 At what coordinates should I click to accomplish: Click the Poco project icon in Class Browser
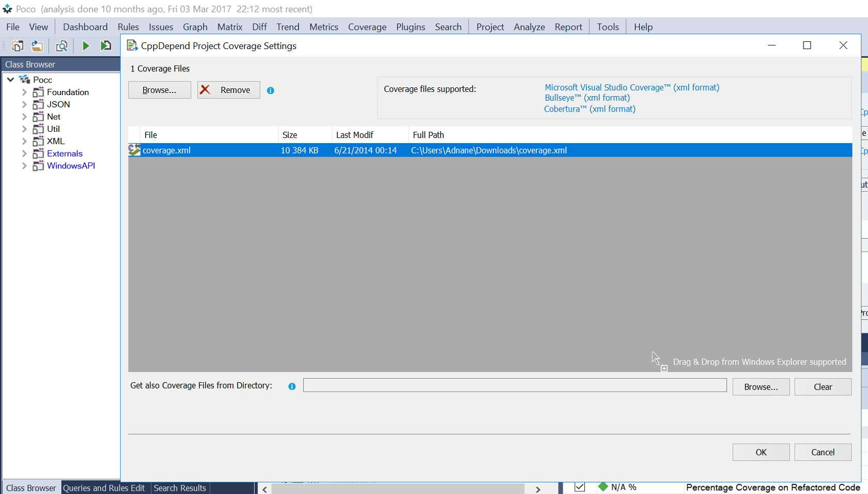[25, 80]
